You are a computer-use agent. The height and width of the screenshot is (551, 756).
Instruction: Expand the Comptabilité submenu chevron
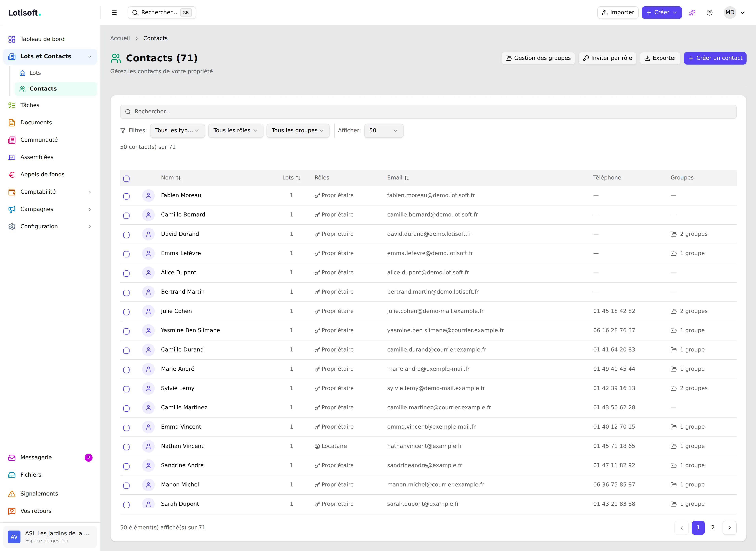[90, 192]
